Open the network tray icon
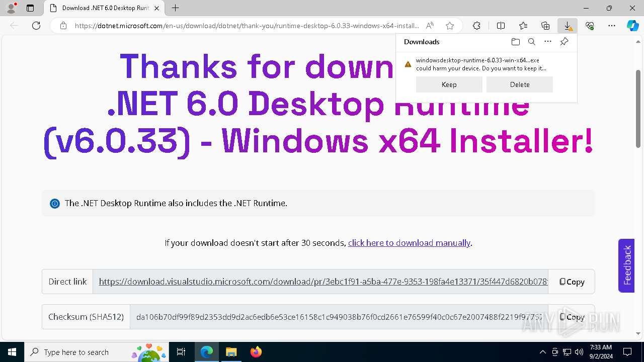Image resolution: width=644 pixels, height=362 pixels. tap(567, 352)
